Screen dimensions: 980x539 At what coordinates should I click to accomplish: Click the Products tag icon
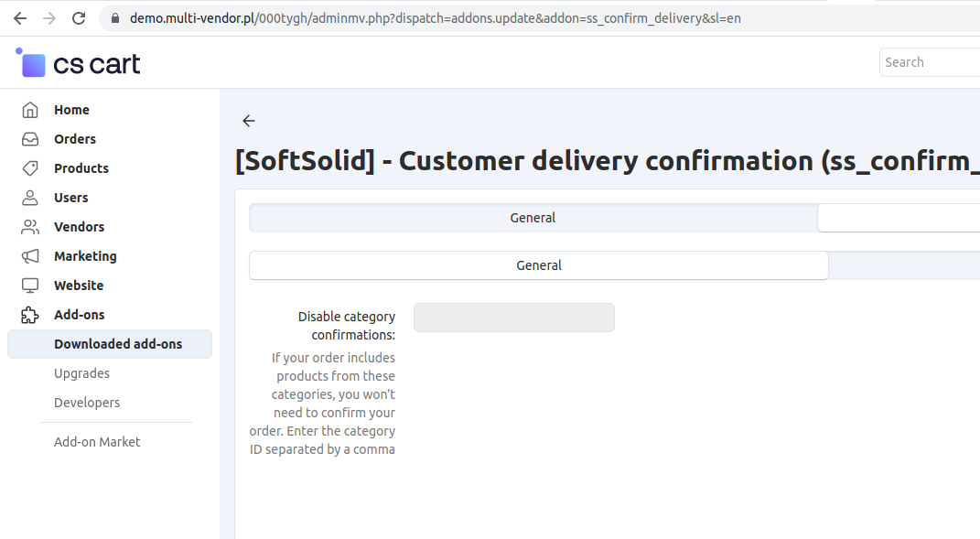point(30,168)
